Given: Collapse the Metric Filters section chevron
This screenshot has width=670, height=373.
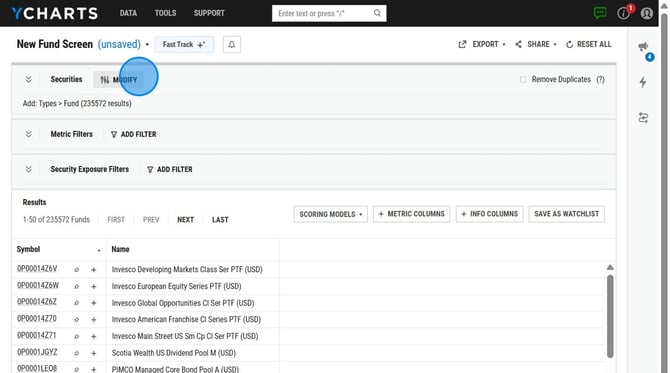Looking at the screenshot, I should pos(29,134).
